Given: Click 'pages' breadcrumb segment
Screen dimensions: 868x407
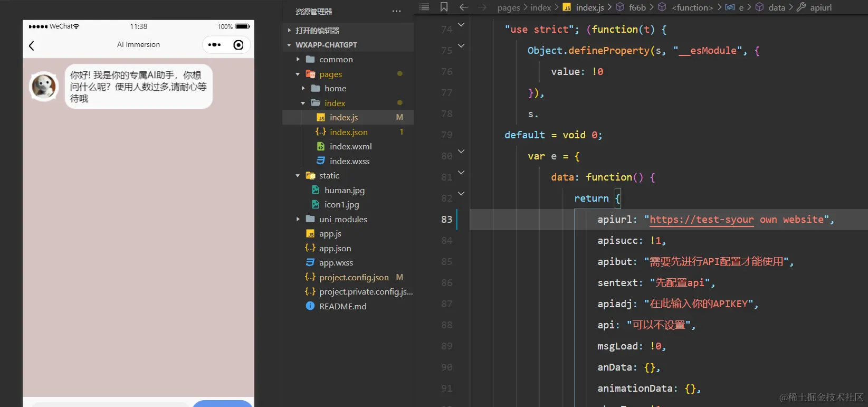Looking at the screenshot, I should click(509, 7).
